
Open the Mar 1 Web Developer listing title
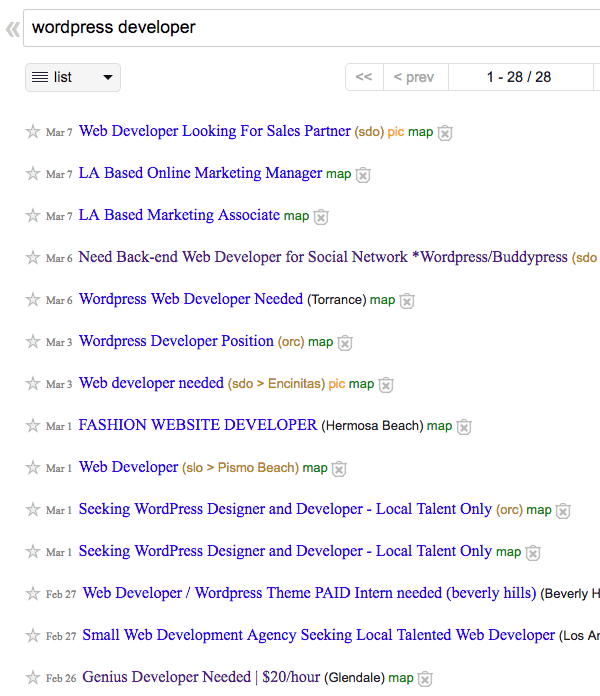[x=129, y=467]
